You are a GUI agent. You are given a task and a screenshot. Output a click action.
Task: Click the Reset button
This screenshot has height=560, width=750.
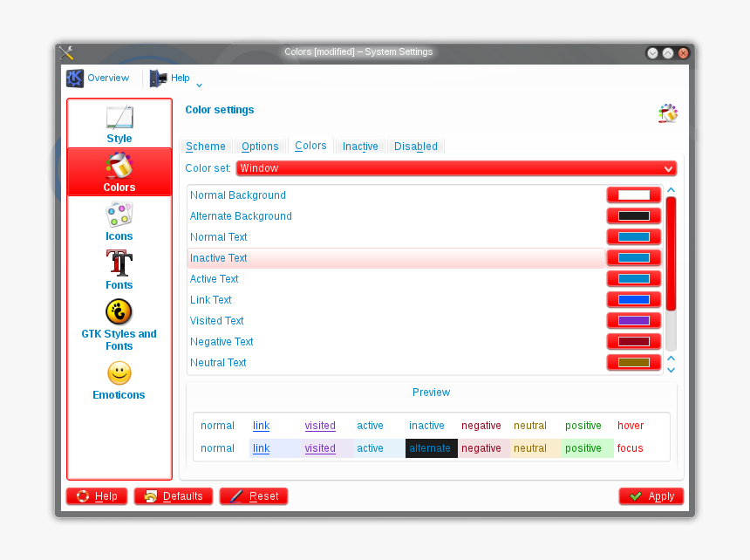tap(254, 496)
